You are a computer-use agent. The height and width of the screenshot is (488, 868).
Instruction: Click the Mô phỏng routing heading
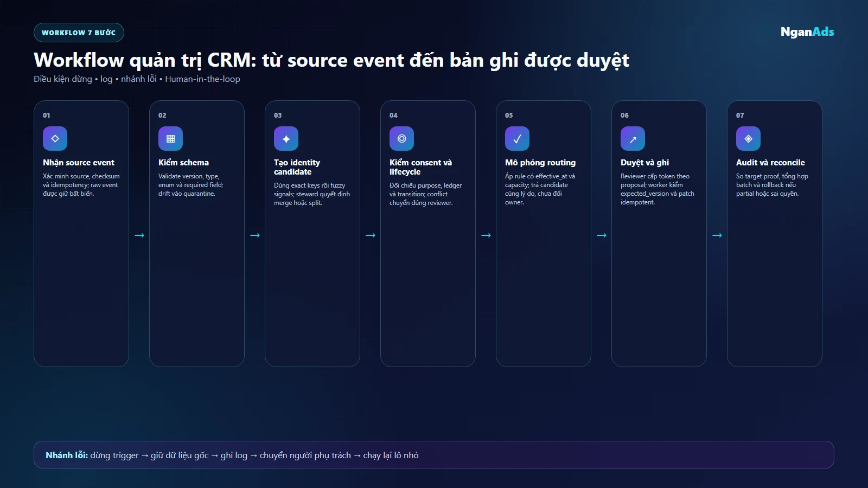click(x=540, y=163)
